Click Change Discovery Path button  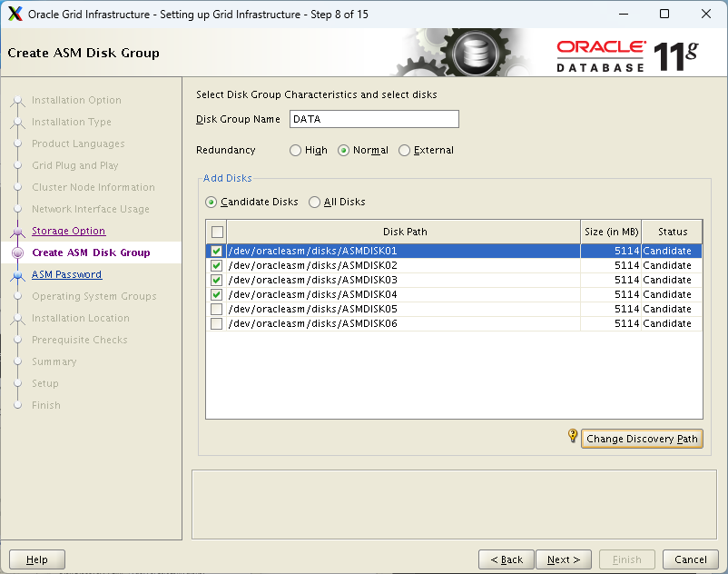tap(642, 439)
